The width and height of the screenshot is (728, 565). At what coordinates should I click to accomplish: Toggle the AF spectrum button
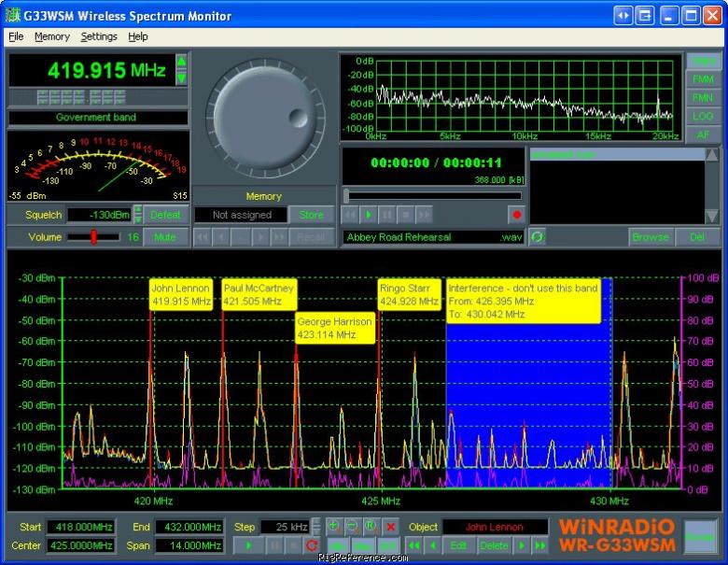pos(703,134)
